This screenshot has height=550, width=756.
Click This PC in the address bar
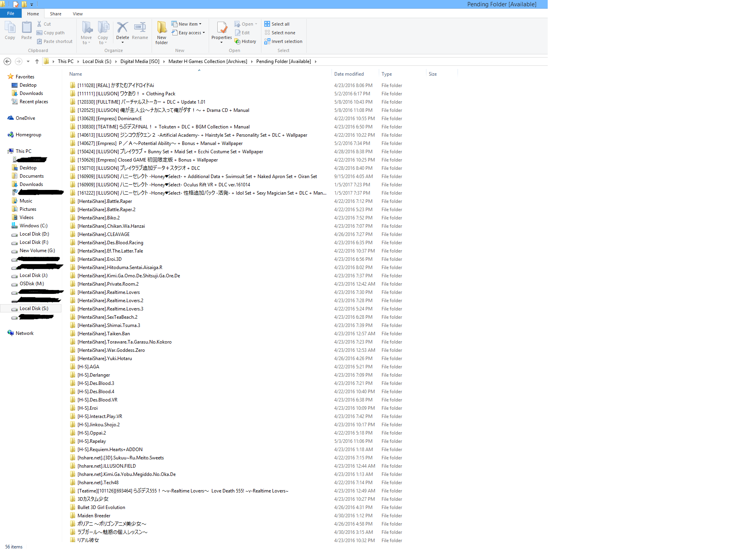coord(66,61)
